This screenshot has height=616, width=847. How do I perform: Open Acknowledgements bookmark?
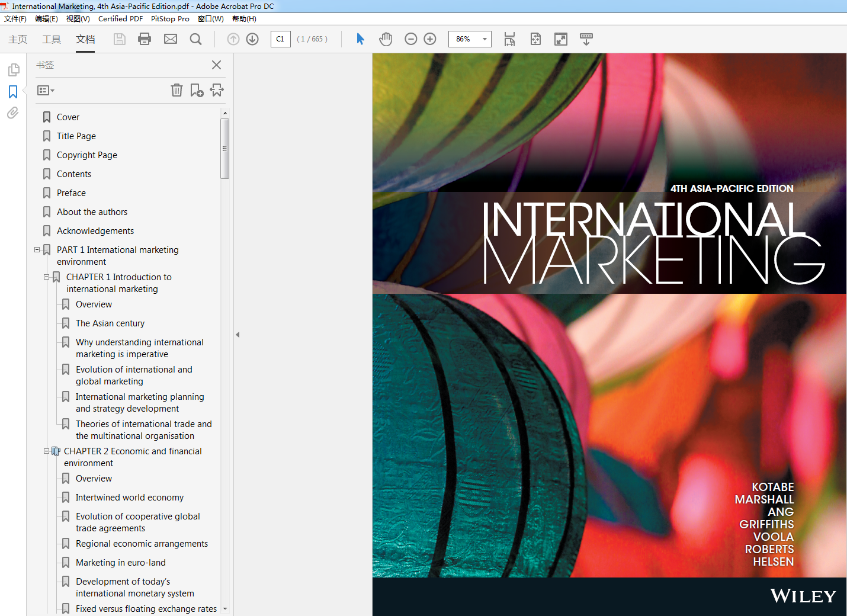click(x=95, y=231)
